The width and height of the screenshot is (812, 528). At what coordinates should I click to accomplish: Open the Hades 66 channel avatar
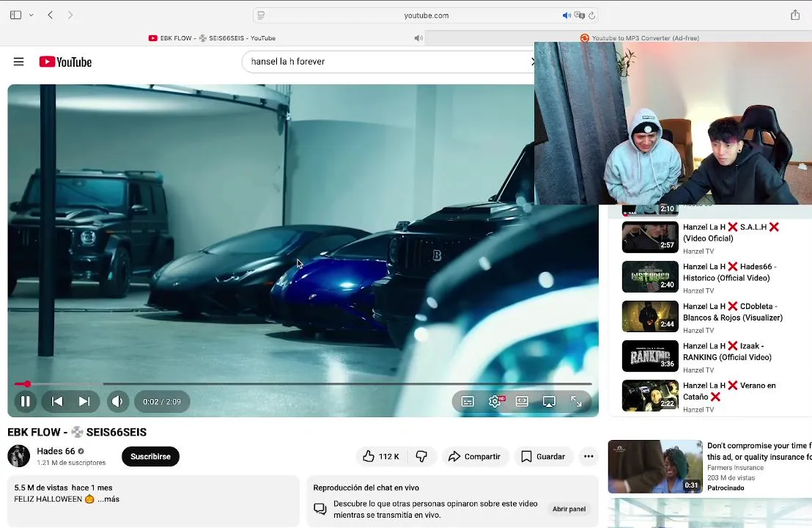pyautogui.click(x=18, y=456)
